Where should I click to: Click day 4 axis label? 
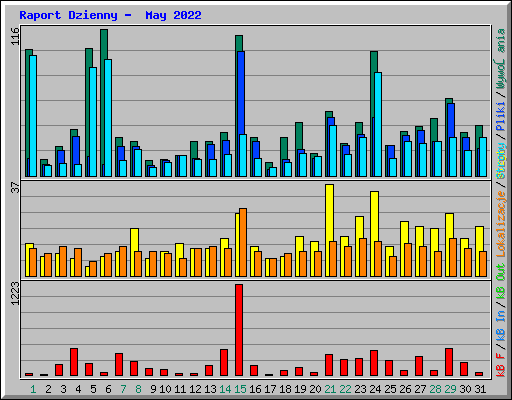[x=78, y=389]
